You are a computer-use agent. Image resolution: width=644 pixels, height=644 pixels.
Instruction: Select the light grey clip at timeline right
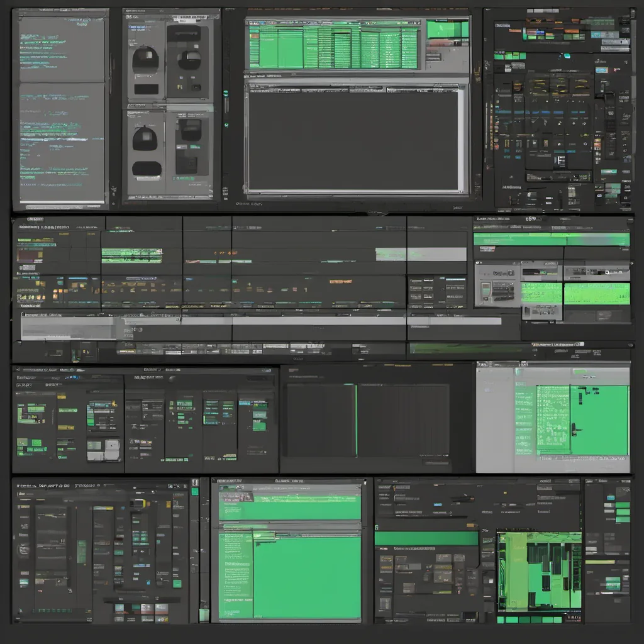391,253
